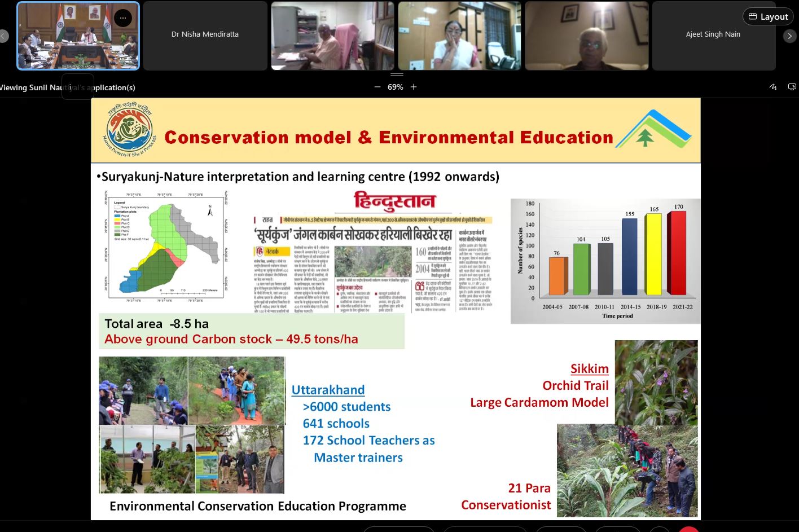Select Dr Nisha Mendiratta participant tile
Screen dimensions: 799x532
click(x=205, y=36)
